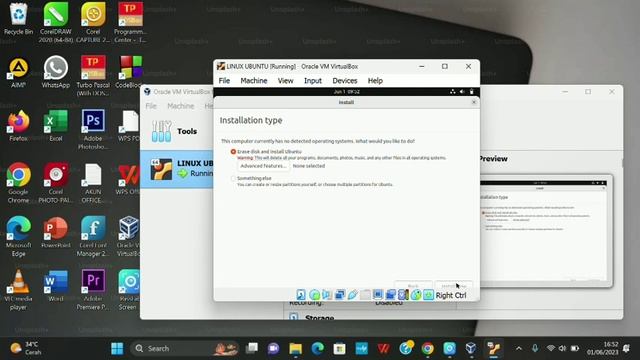Click the shared folders indicator in VM status bar
Image resolution: width=640 pixels, height=360 pixels.
pyautogui.click(x=365, y=295)
